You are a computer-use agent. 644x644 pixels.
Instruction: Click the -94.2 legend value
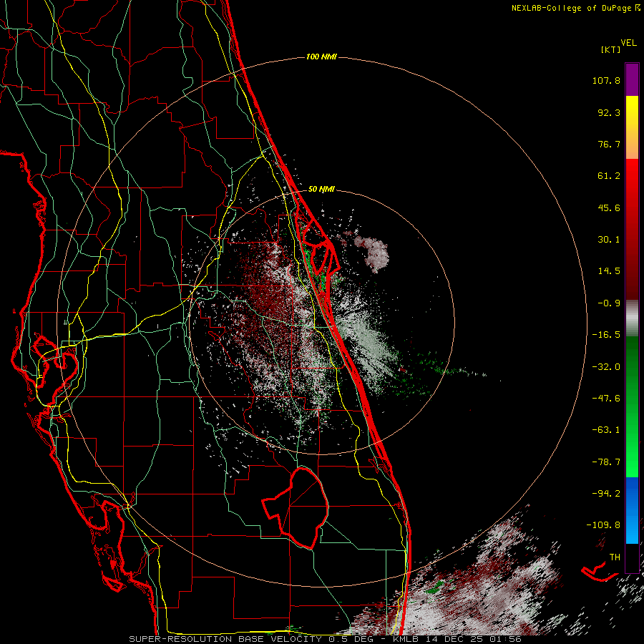coord(606,493)
